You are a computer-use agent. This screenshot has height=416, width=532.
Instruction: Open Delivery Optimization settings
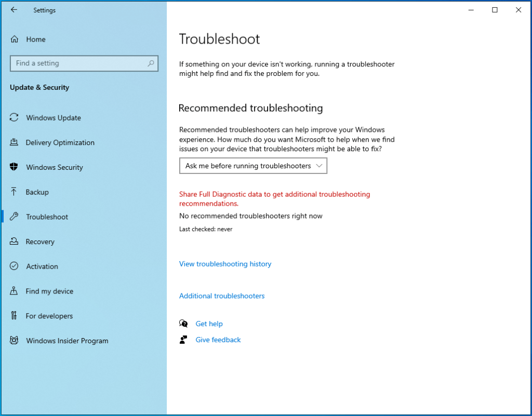[14, 142]
